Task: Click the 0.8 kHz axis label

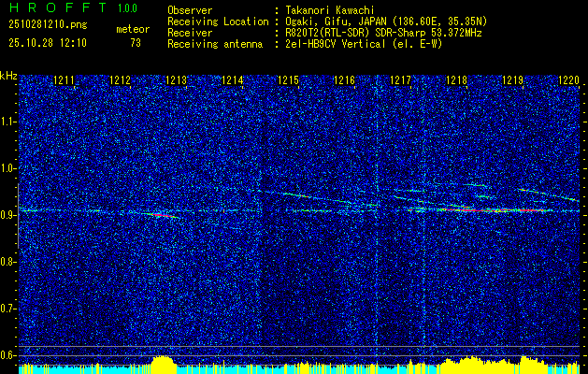Action: (x=7, y=262)
